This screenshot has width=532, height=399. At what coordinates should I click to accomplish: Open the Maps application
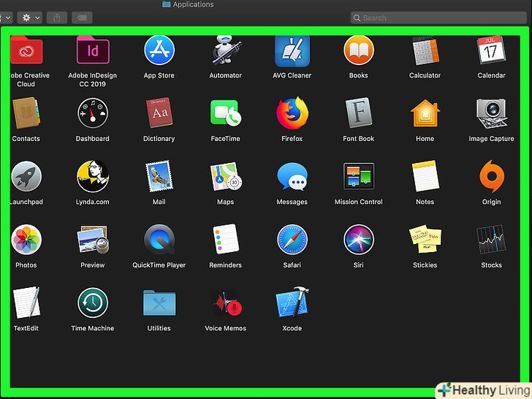226,176
